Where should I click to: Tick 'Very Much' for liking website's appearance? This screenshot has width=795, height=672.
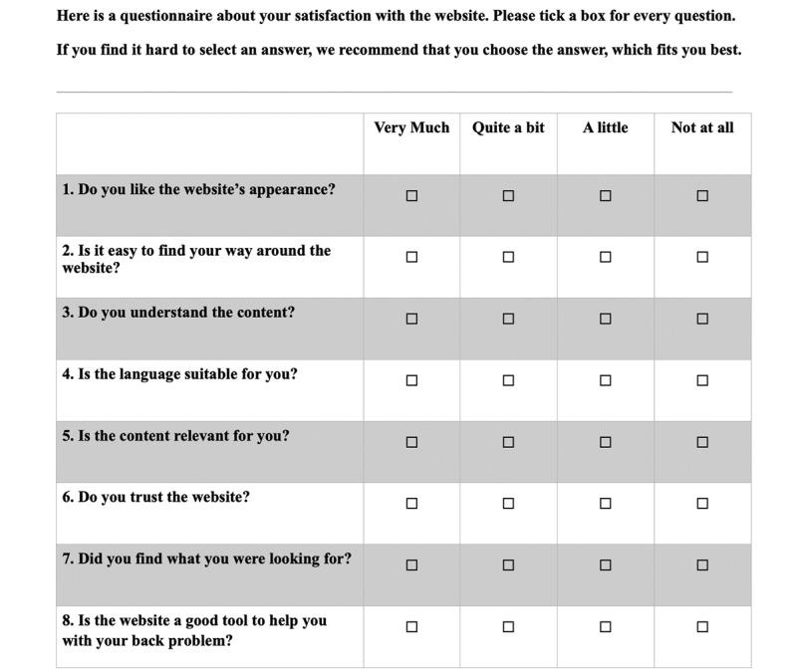(x=411, y=196)
